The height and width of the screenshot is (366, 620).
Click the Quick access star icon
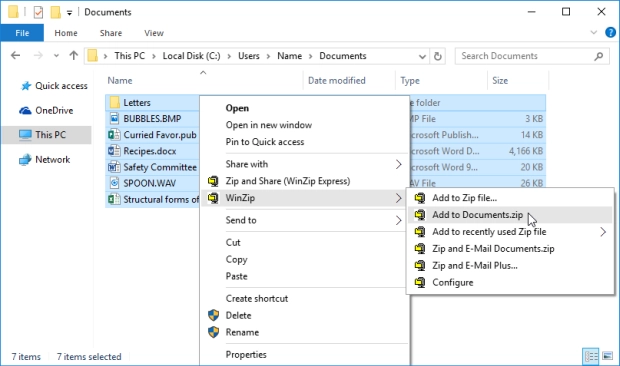pos(26,86)
